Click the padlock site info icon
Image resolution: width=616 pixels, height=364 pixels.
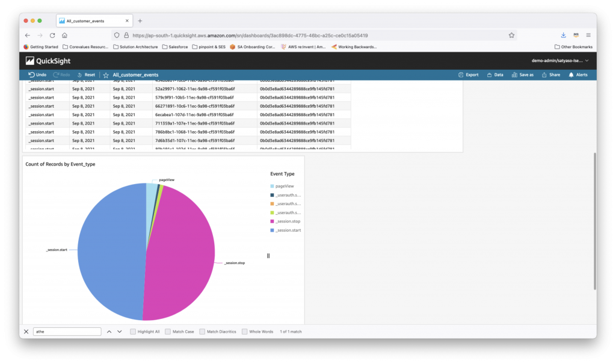126,35
